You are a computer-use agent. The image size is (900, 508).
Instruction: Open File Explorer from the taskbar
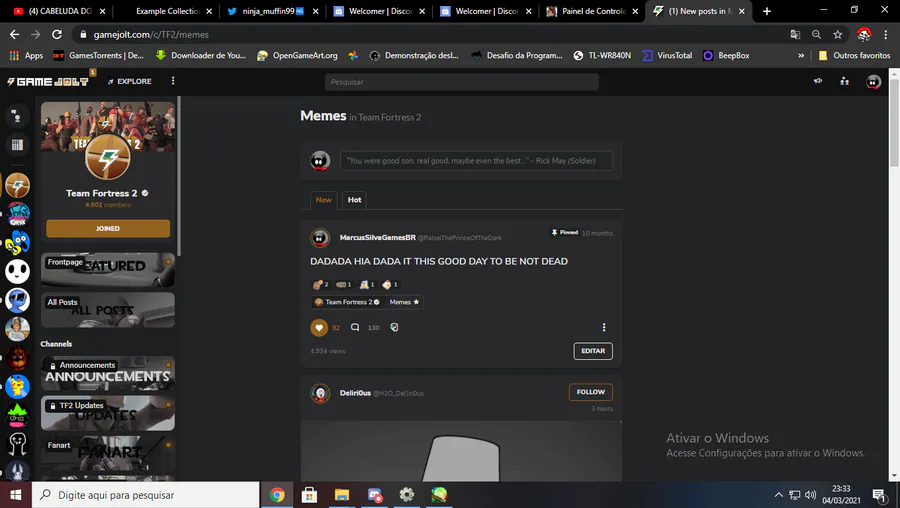[x=342, y=495]
